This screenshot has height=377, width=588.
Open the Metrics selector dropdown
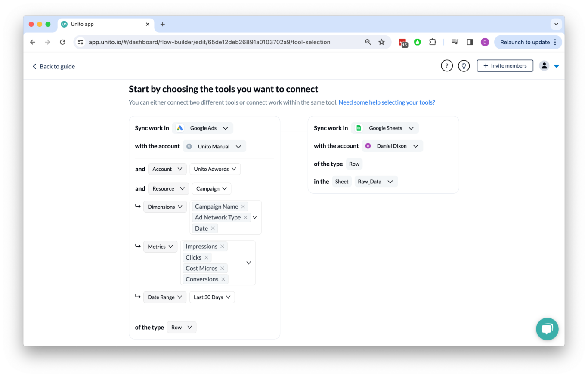point(161,247)
